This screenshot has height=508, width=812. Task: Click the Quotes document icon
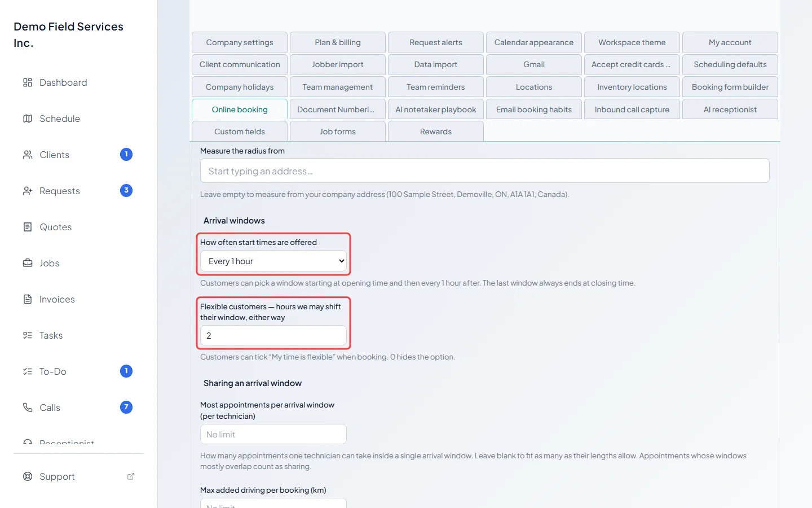(x=28, y=227)
